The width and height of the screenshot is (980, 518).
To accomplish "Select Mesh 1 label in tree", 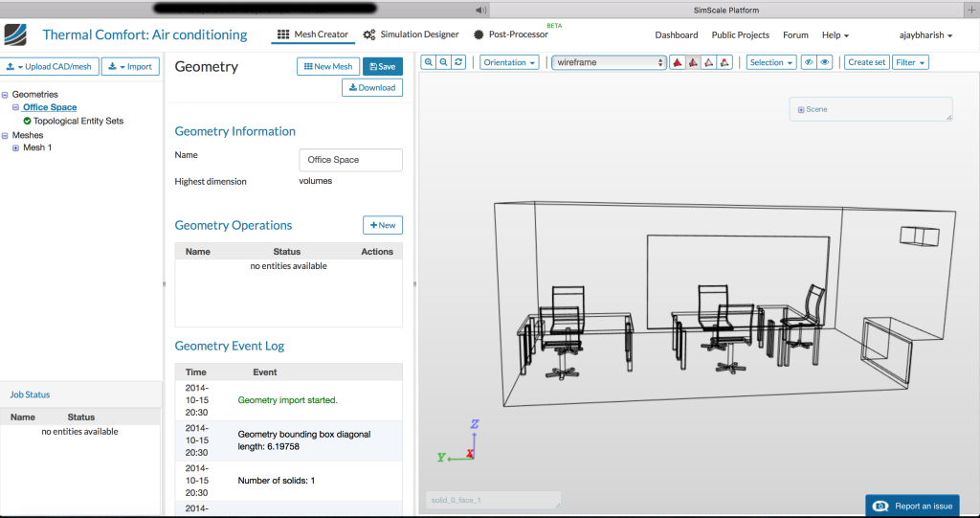I will (x=37, y=148).
